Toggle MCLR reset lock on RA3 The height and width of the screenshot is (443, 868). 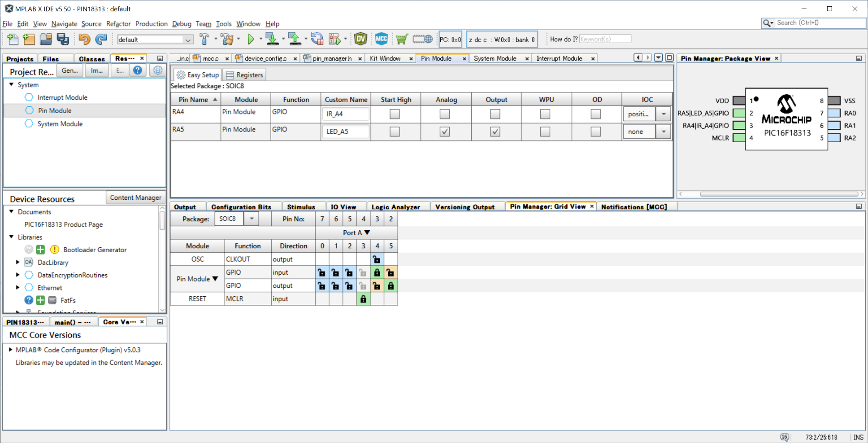click(364, 299)
